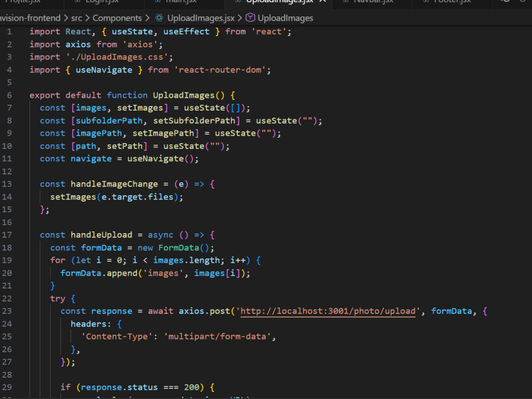Click 'handleUpload' function name
Image resolution: width=532 pixels, height=399 pixels.
point(102,235)
